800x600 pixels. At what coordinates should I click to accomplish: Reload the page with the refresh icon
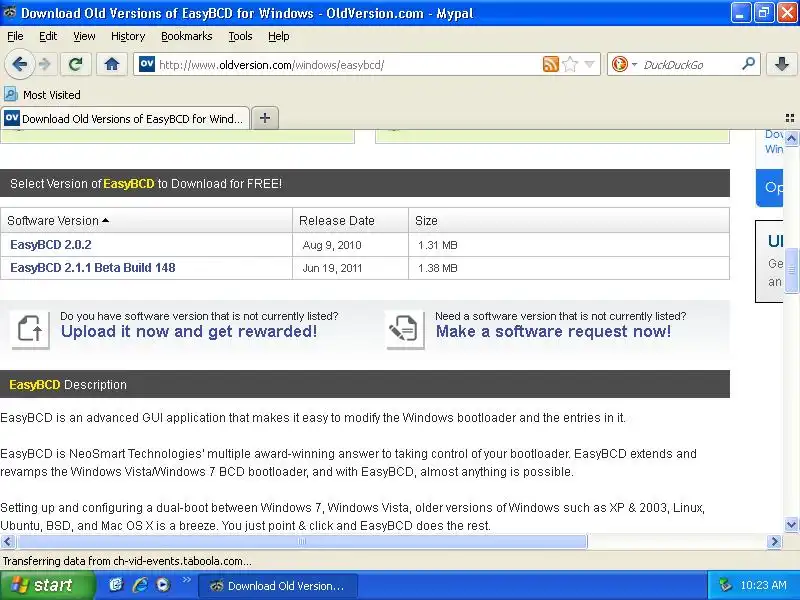pos(76,64)
